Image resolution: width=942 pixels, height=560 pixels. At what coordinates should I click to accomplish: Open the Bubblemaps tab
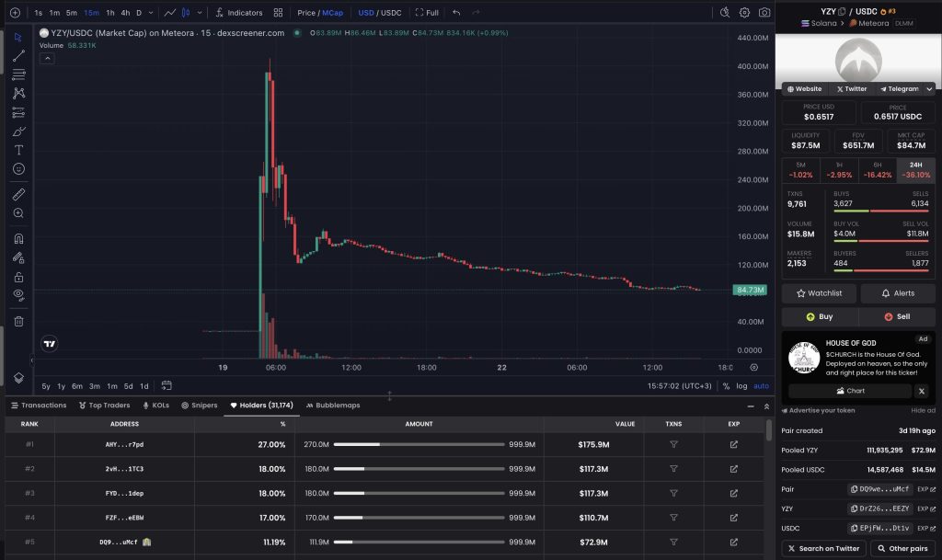pyautogui.click(x=332, y=406)
